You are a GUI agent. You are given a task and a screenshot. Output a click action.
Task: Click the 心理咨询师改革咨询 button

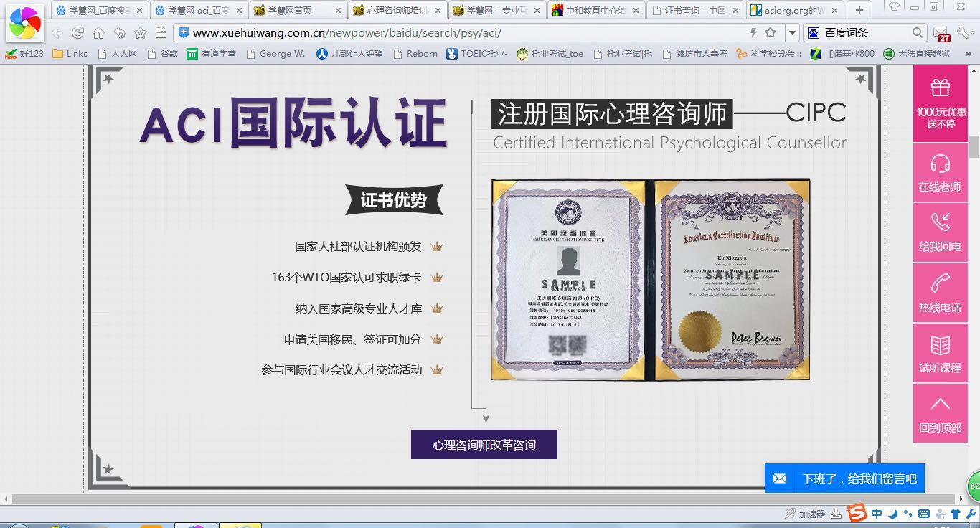[484, 445]
